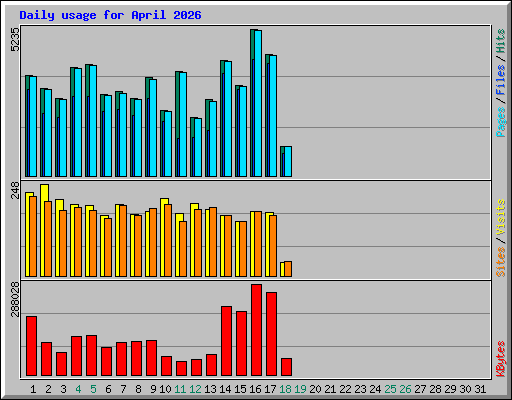
Task: Select day 6 on the x-axis
Action: tap(108, 389)
